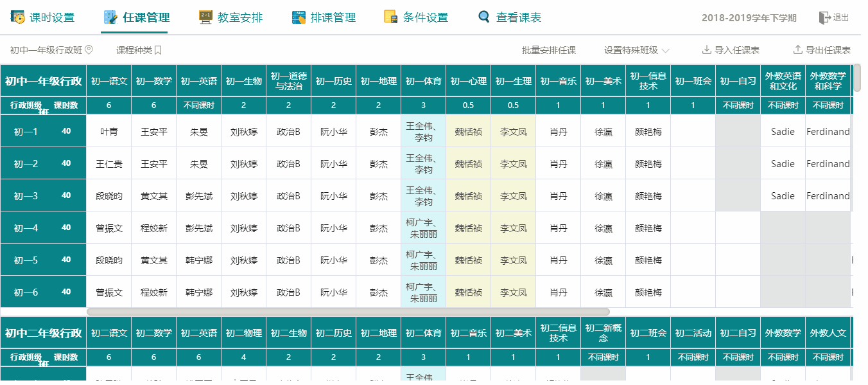Click the location pin beside 初中一年级行政班
The image size is (868, 385).
point(89,50)
